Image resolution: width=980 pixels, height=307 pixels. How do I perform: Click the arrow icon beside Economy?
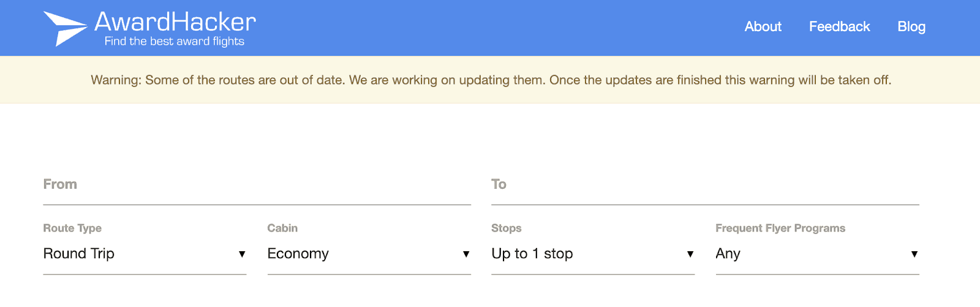(466, 254)
